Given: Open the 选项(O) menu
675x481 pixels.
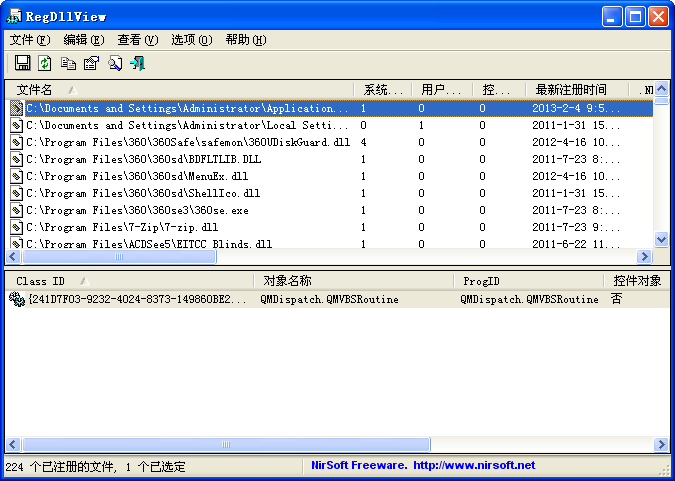Looking at the screenshot, I should (x=191, y=40).
